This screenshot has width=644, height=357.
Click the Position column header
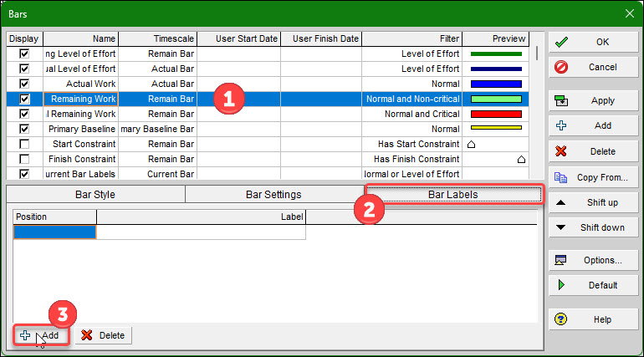54,217
